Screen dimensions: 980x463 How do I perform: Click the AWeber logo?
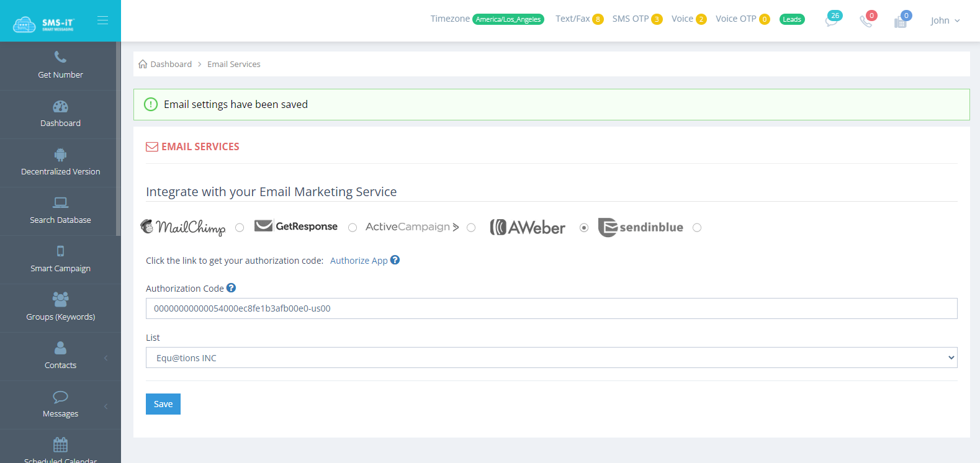coord(528,227)
